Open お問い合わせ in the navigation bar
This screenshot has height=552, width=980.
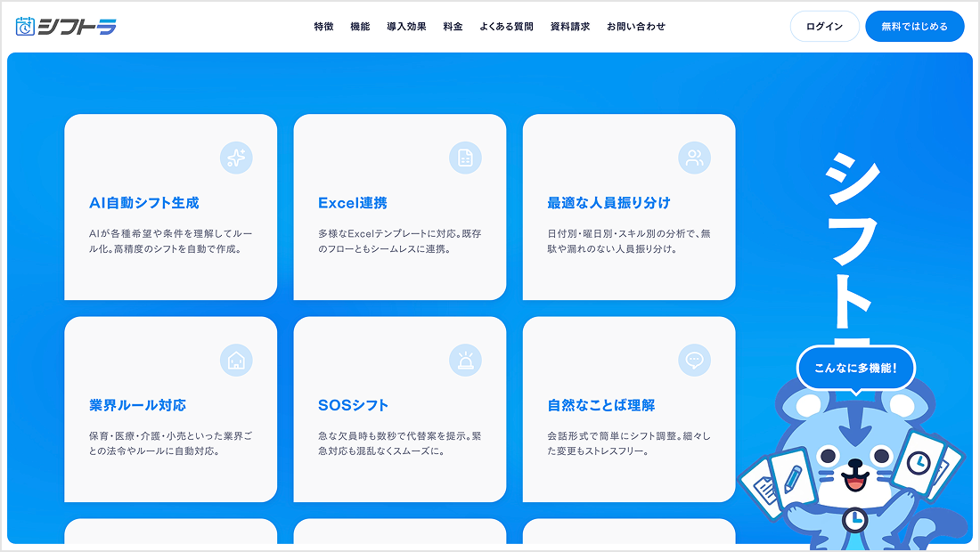pyautogui.click(x=635, y=26)
